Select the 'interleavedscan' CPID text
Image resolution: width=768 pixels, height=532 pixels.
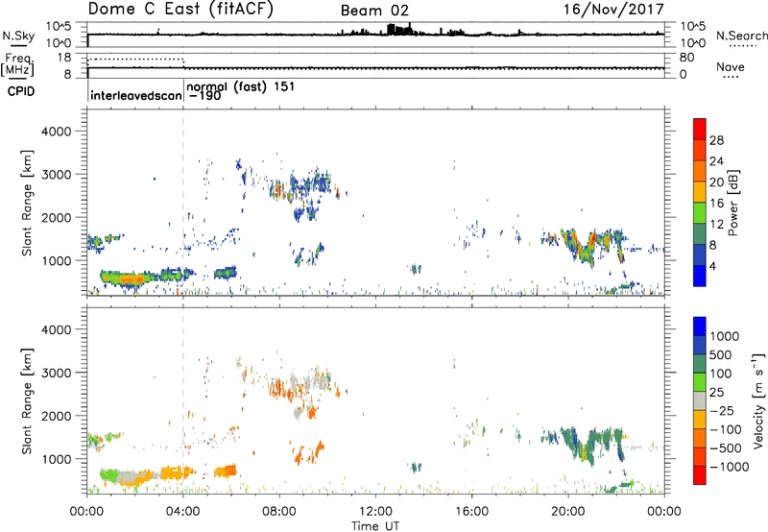click(136, 95)
